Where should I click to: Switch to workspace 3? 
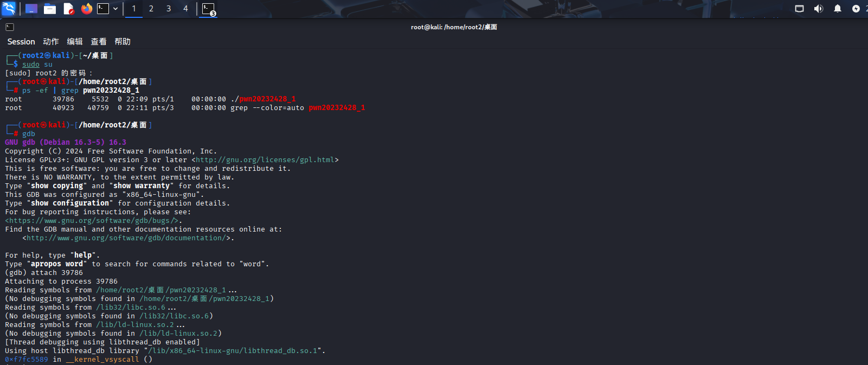[x=169, y=9]
